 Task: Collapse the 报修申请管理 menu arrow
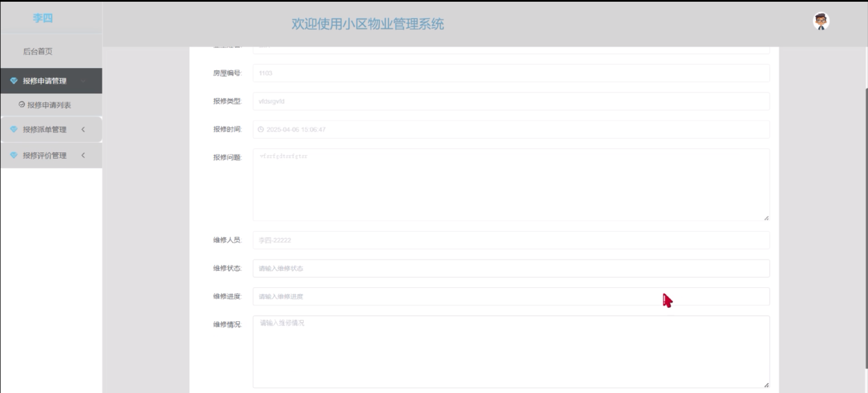click(x=83, y=81)
